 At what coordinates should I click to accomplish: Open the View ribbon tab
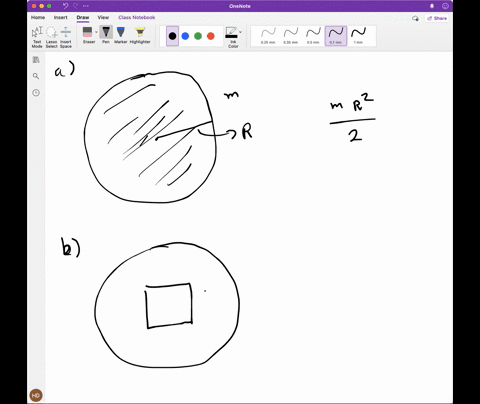[x=103, y=17]
